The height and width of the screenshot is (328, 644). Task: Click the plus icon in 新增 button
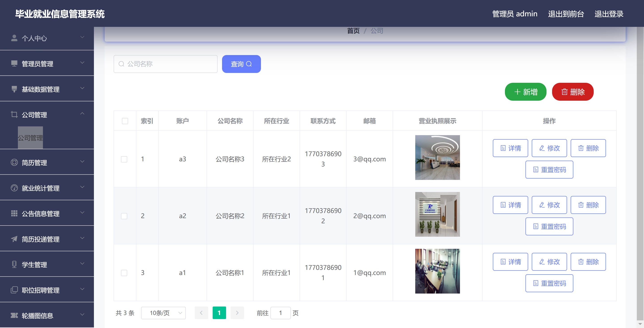tap(517, 92)
